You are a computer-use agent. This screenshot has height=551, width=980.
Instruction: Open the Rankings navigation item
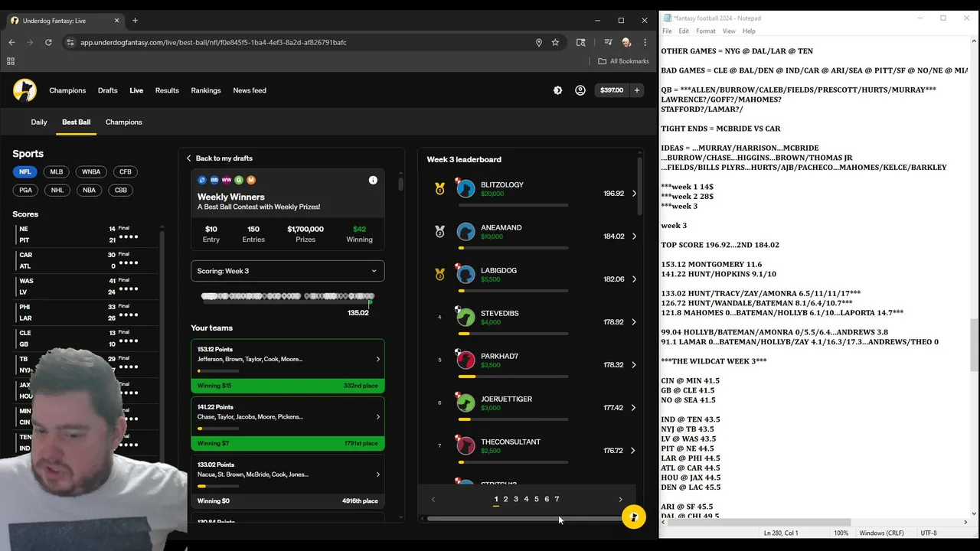tap(206, 90)
